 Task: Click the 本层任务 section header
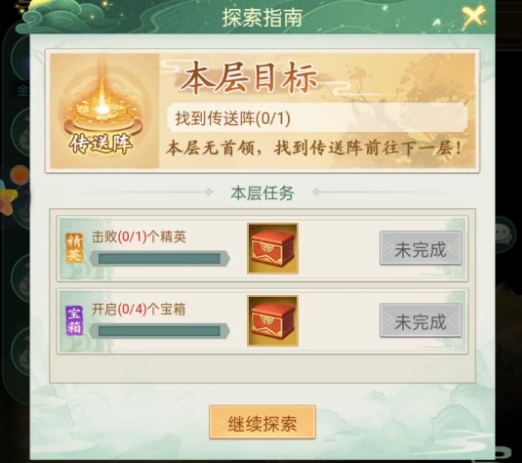(x=262, y=193)
